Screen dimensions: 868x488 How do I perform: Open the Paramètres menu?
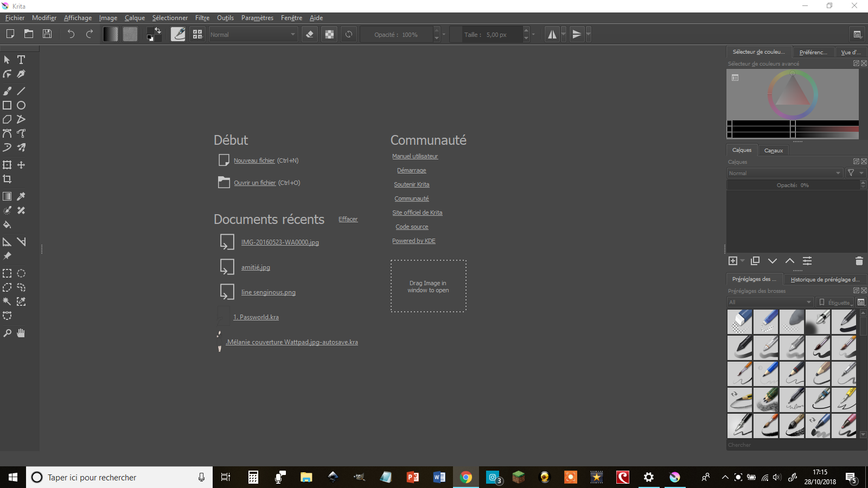pyautogui.click(x=257, y=18)
